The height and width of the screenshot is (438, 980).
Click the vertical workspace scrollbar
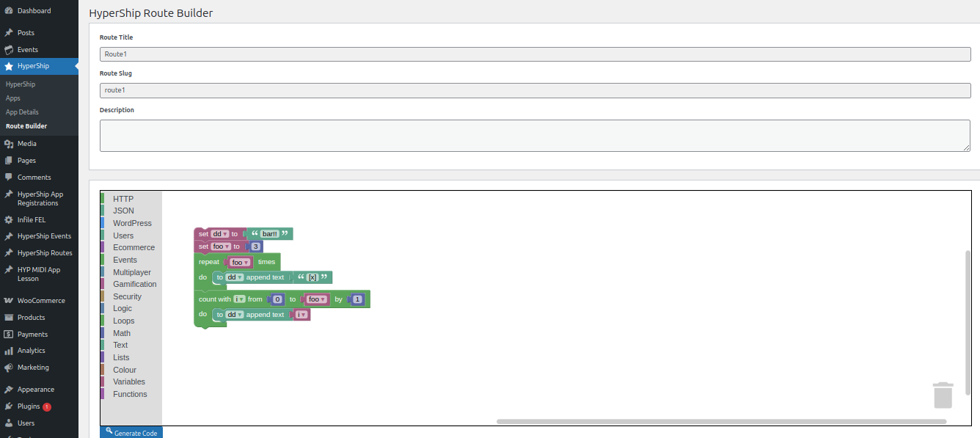point(968,326)
